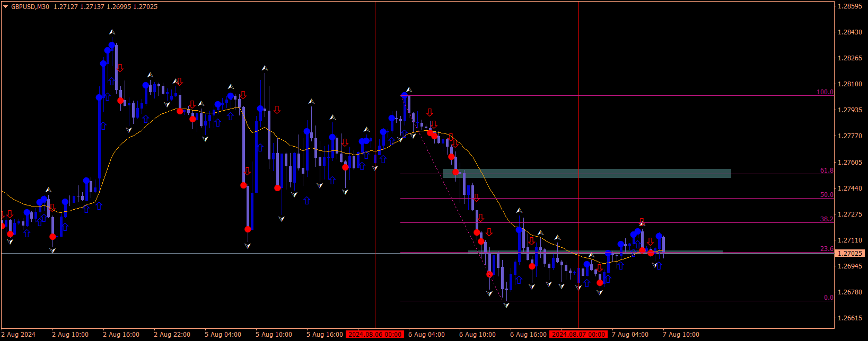Click the OHLC price values in the chart header
Screen dimensions: 868x341
click(106, 7)
